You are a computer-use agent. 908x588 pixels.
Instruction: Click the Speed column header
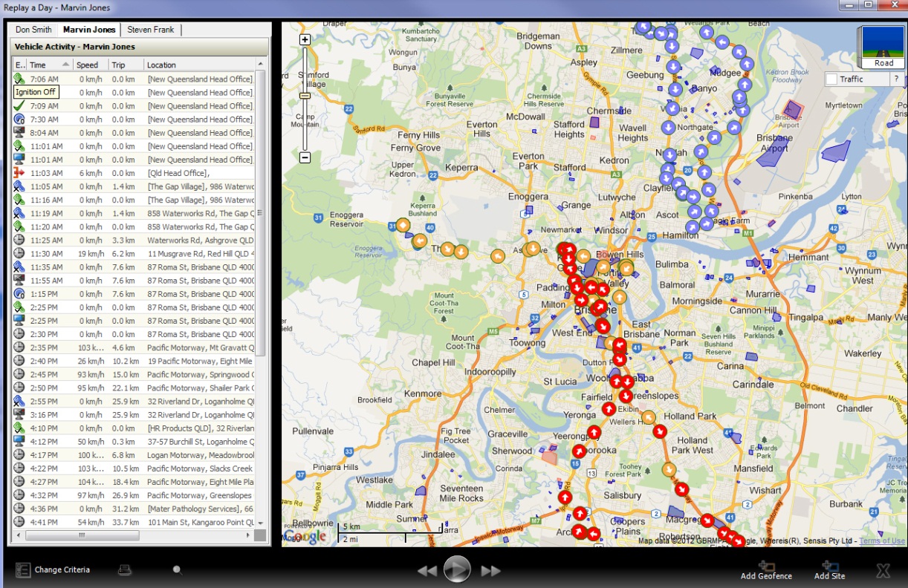pyautogui.click(x=91, y=65)
